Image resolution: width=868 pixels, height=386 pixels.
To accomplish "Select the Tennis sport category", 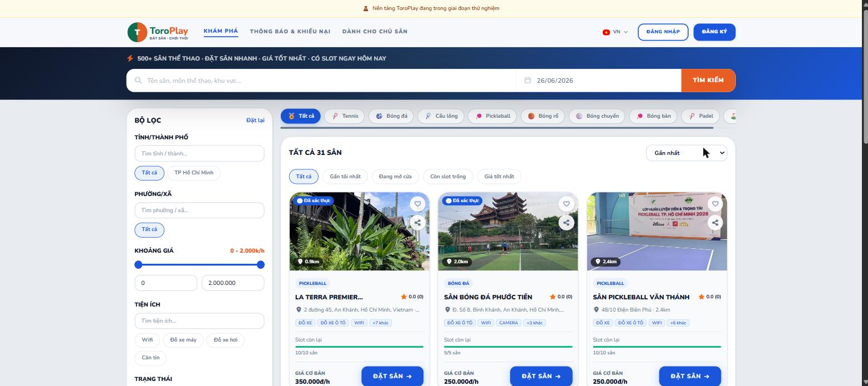I will click(x=345, y=116).
